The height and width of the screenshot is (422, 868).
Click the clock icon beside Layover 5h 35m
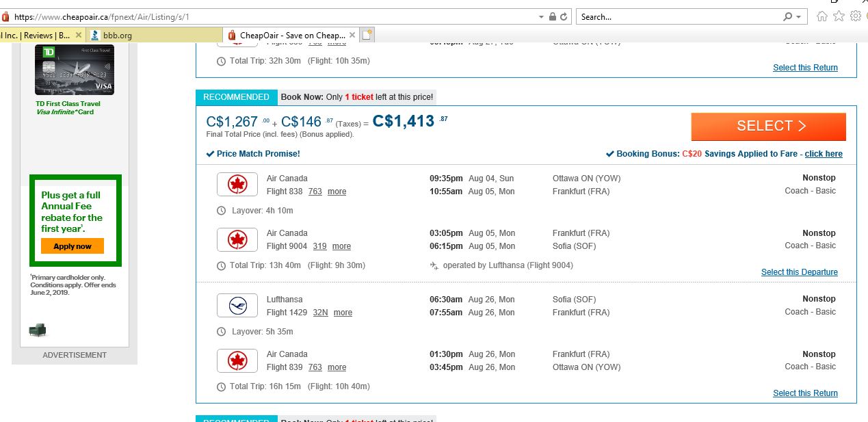click(x=221, y=331)
